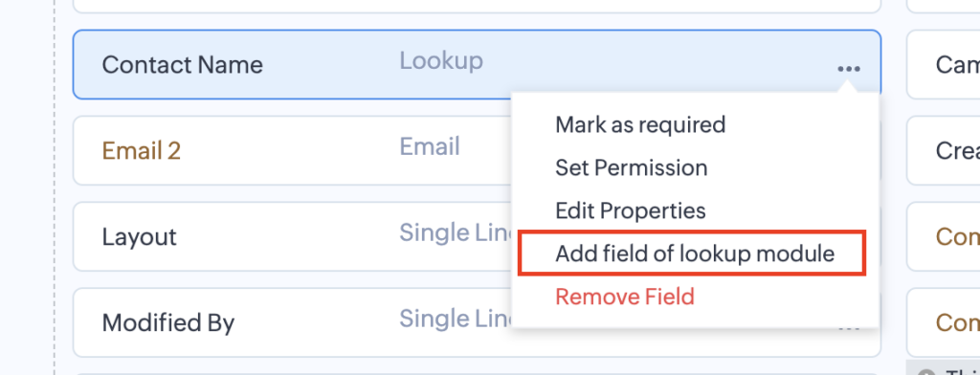Select the Contact Name field label
Screen dimensions: 980x375
pos(183,64)
